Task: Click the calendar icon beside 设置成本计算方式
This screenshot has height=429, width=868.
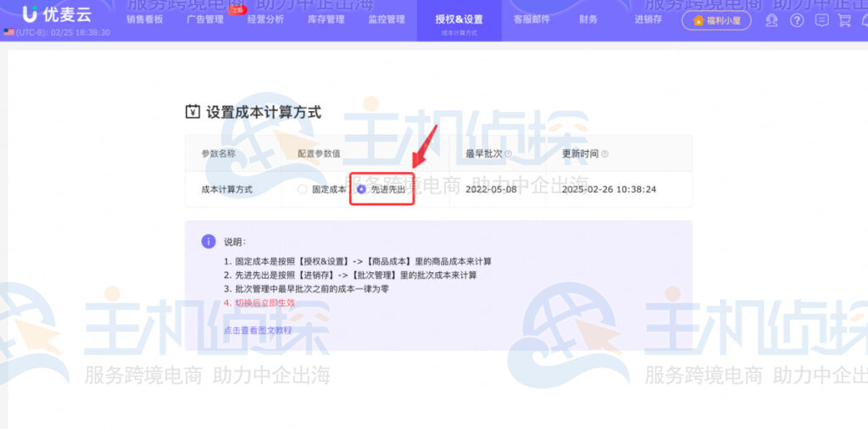Action: [192, 112]
